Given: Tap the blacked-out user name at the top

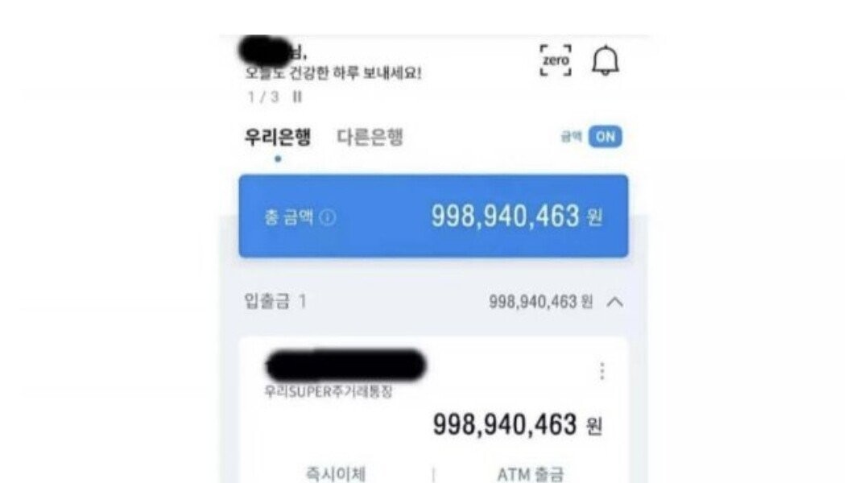Looking at the screenshot, I should [267, 52].
